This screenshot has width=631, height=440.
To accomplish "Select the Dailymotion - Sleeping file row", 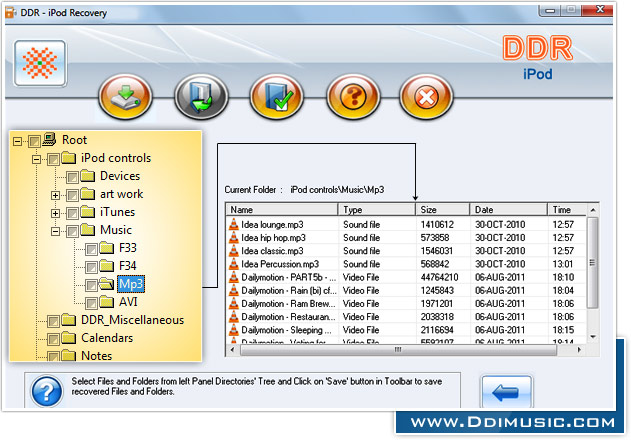I will tap(407, 330).
